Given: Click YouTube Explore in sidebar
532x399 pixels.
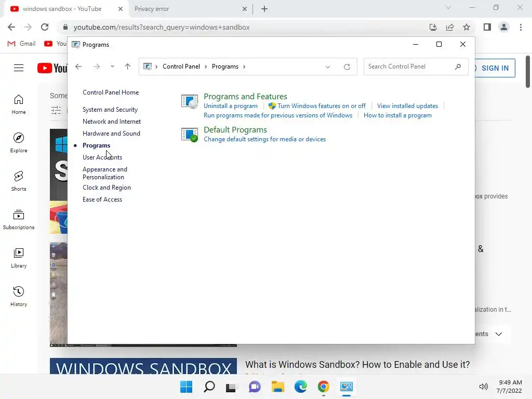Looking at the screenshot, I should [19, 142].
